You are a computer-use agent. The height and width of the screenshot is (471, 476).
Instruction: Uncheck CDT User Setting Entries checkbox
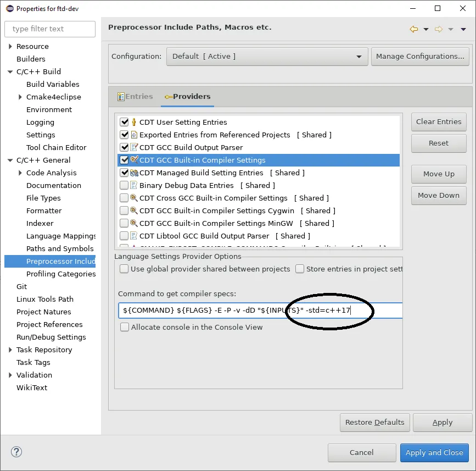(124, 122)
